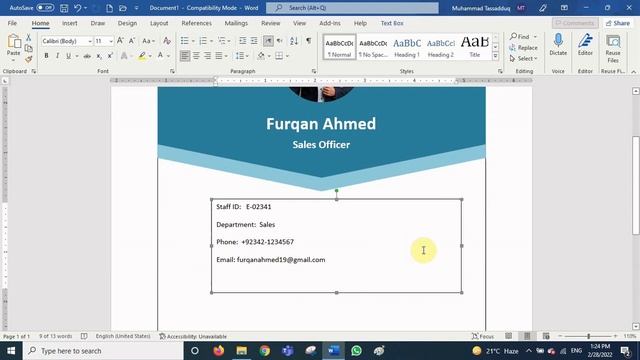640x360 pixels.
Task: Switch to the Text Box tab
Action: [x=392, y=23]
